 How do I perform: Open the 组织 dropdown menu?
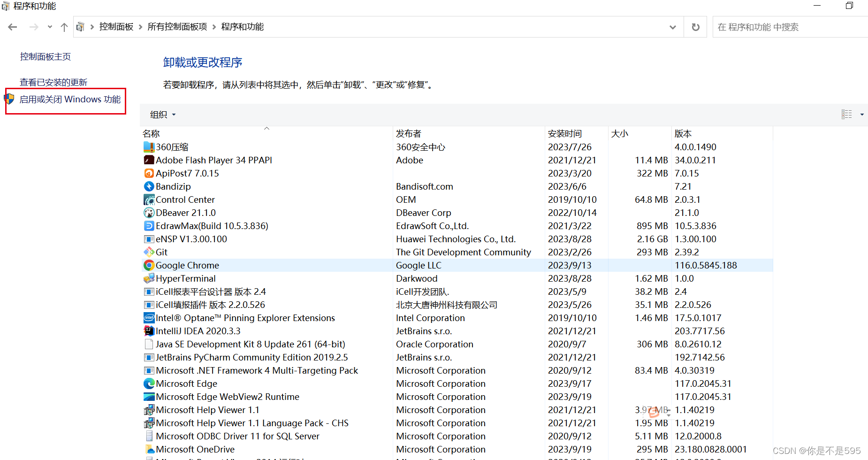(x=163, y=115)
